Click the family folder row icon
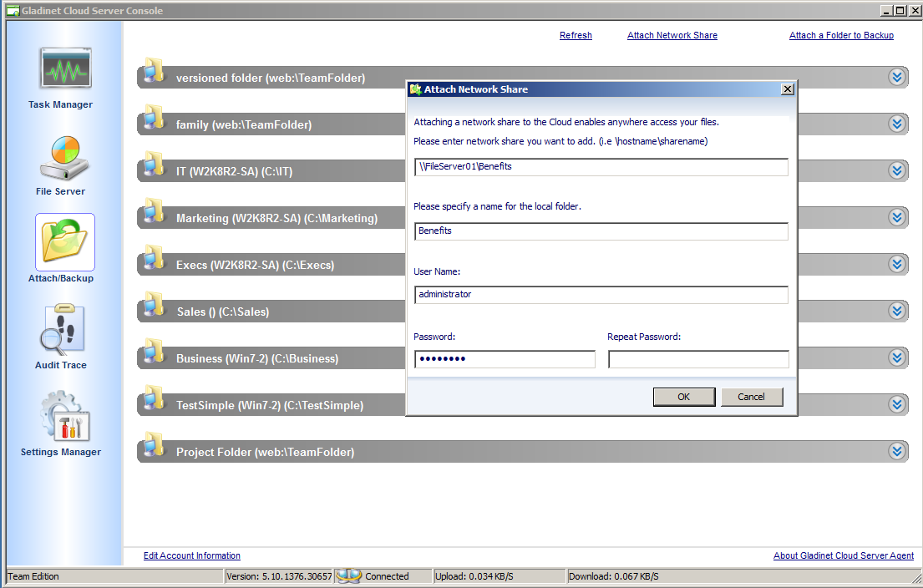This screenshot has width=923, height=588. (154, 117)
